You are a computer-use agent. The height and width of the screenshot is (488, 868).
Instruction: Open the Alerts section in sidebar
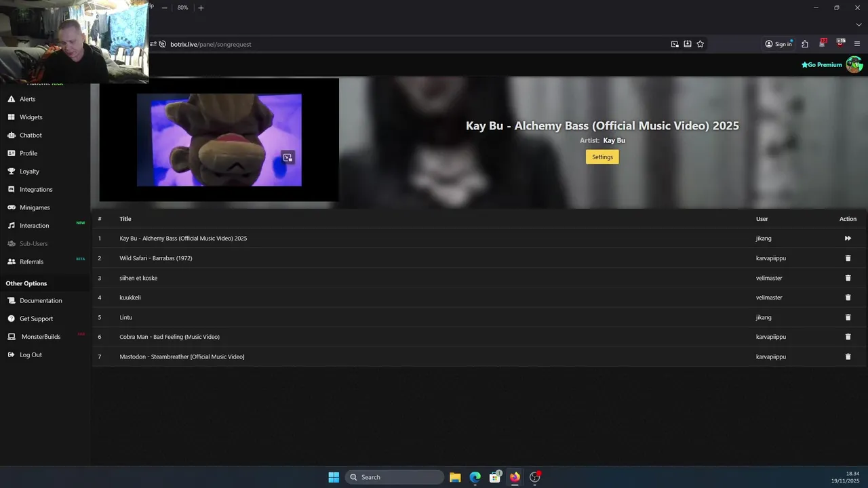(x=27, y=99)
